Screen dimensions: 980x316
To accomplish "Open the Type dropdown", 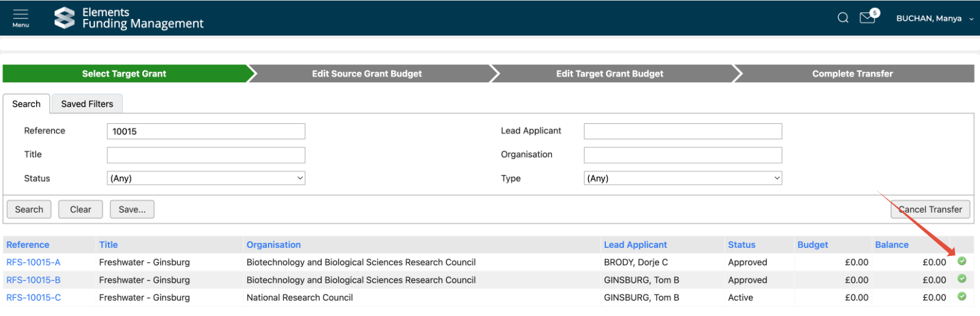I will pyautogui.click(x=683, y=179).
